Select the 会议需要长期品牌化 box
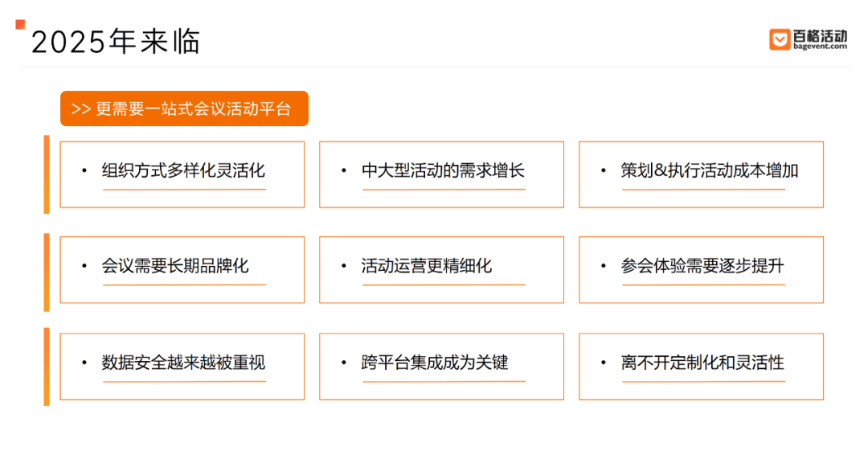The image size is (868, 475). [182, 269]
